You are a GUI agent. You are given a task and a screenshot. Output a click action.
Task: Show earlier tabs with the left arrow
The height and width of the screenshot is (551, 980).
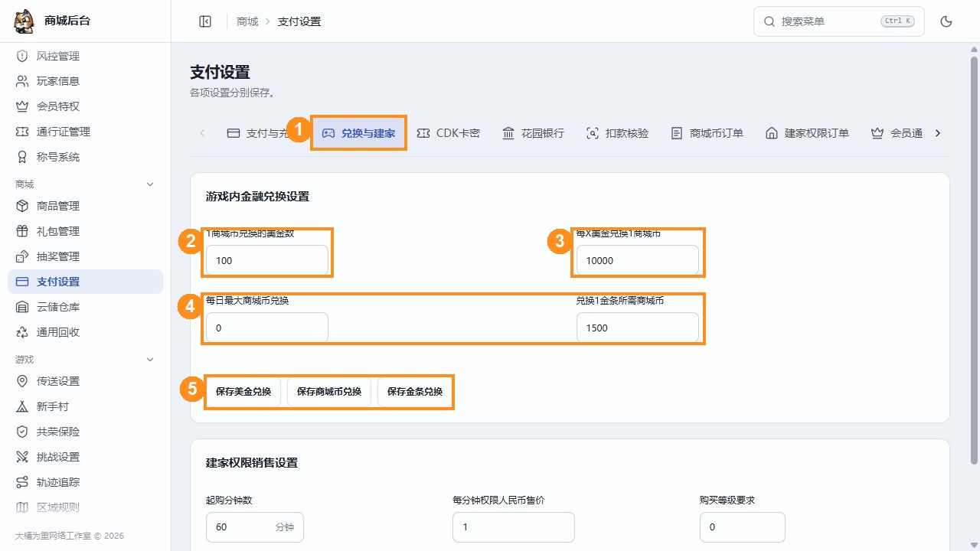[x=202, y=133]
